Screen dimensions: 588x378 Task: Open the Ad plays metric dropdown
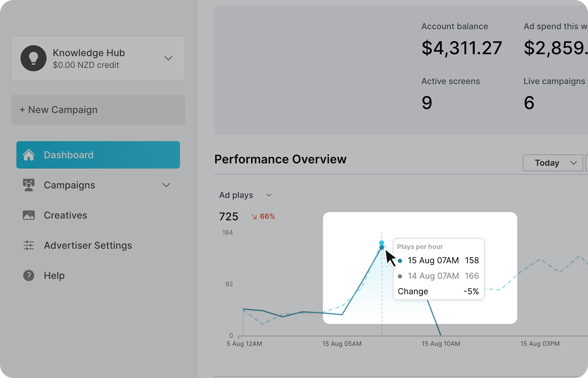[x=245, y=195]
